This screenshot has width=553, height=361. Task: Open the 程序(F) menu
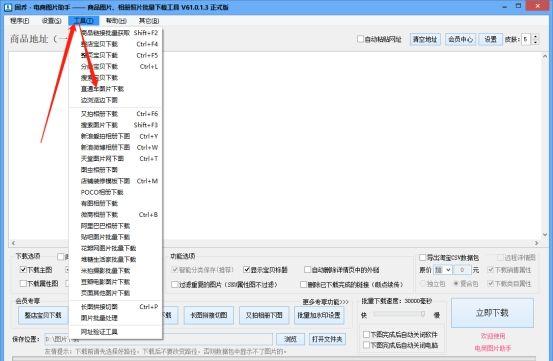(x=19, y=21)
